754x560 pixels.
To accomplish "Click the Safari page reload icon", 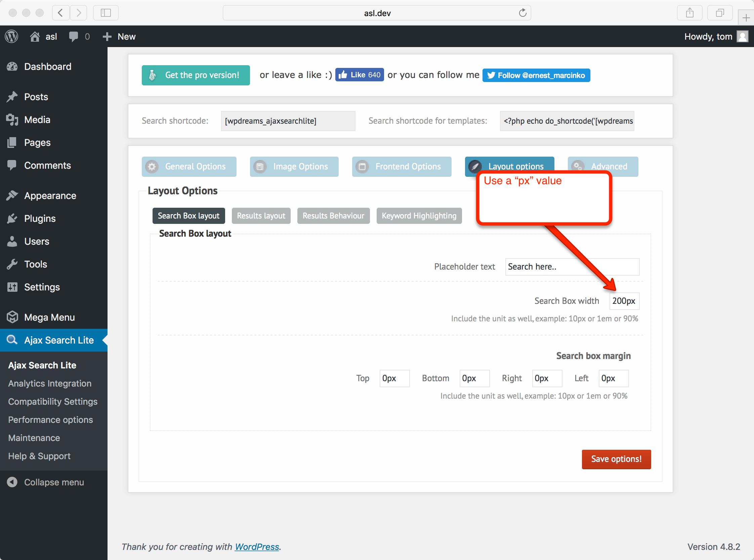I will click(522, 13).
